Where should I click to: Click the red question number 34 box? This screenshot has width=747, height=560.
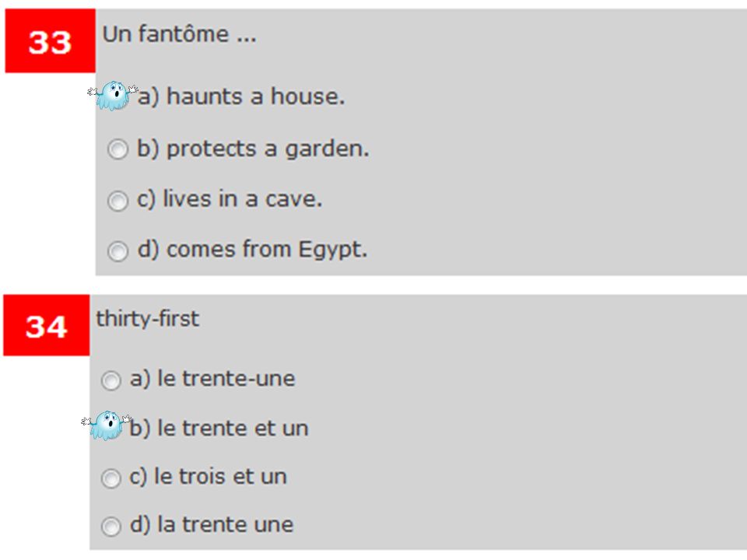click(x=46, y=325)
